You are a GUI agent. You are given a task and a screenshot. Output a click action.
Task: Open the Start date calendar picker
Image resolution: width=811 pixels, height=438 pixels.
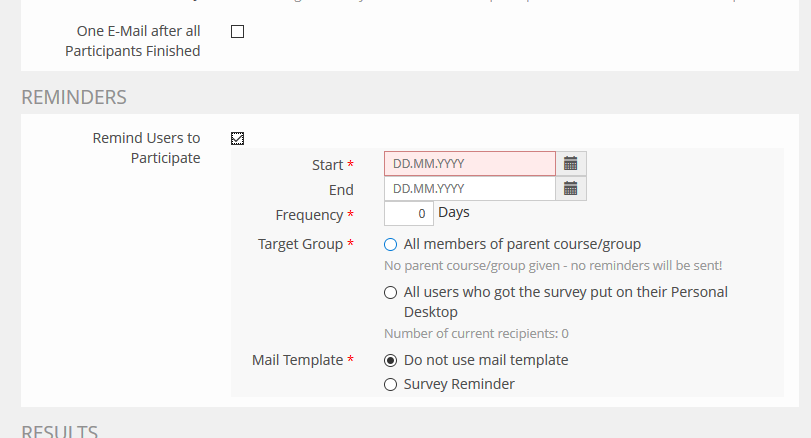click(571, 164)
